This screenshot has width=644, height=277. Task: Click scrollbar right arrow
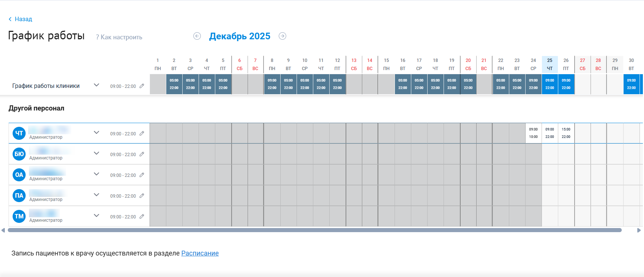click(639, 230)
